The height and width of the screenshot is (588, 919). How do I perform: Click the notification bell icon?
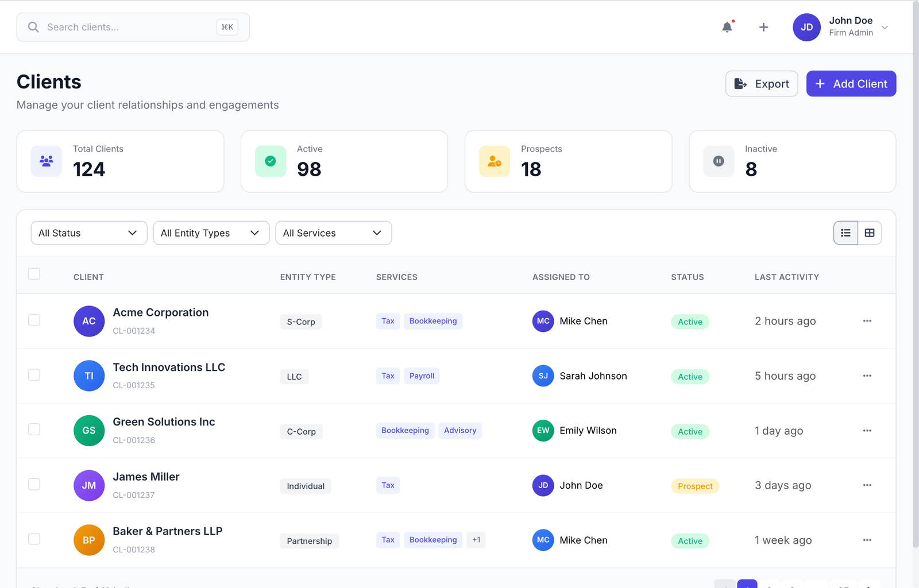(x=727, y=27)
